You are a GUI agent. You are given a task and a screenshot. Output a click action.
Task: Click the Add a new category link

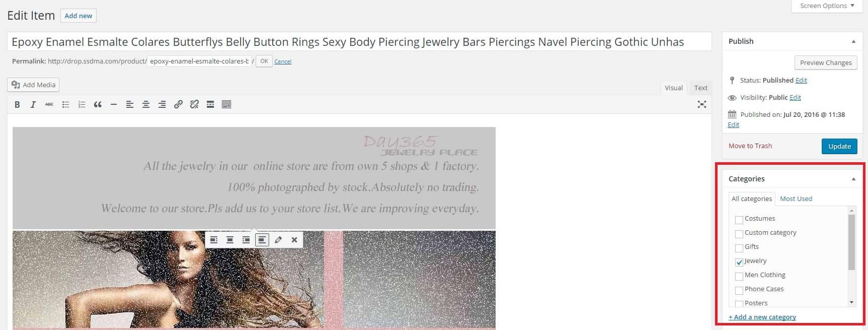pos(762,317)
